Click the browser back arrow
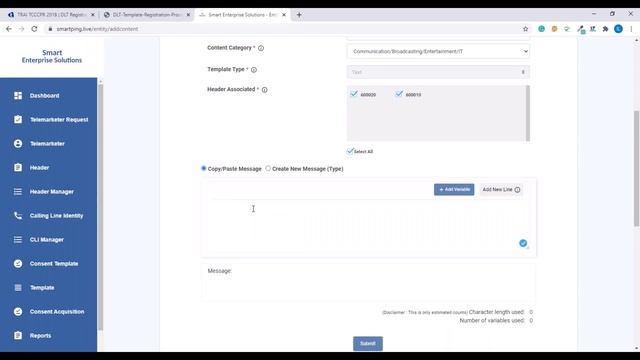Screen dimensions: 640x360 click(x=9, y=29)
